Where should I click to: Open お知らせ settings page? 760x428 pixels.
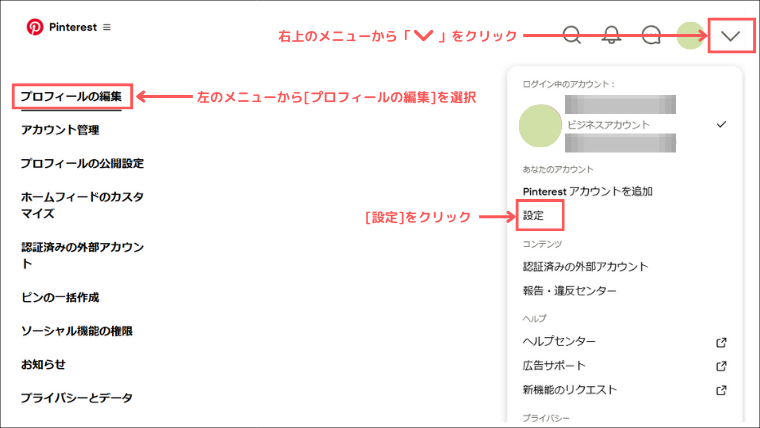[x=43, y=365]
